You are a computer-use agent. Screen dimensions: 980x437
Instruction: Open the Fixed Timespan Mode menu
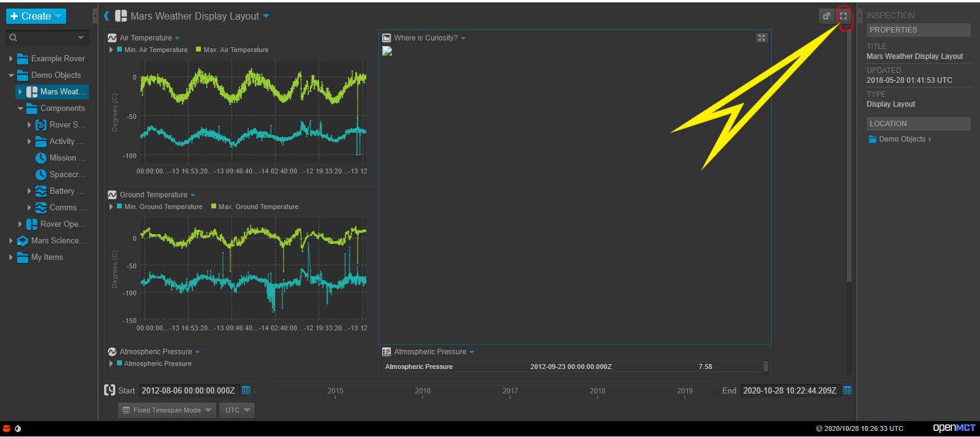[x=167, y=410]
